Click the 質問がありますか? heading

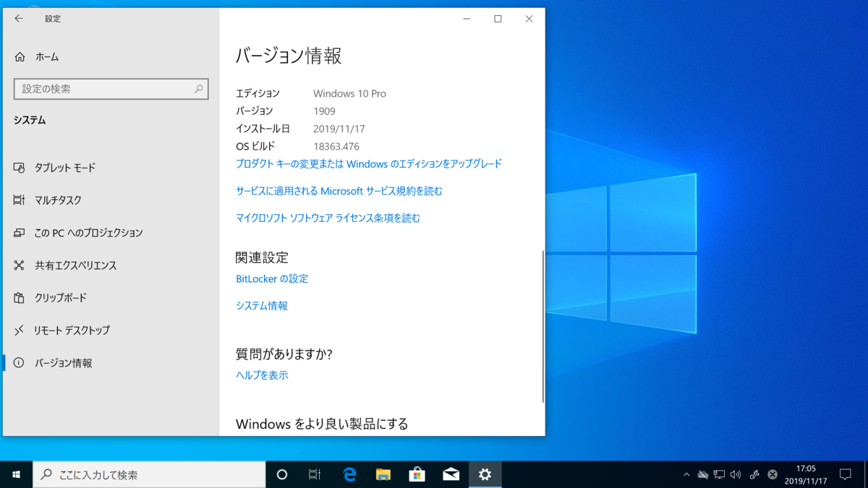pos(284,354)
